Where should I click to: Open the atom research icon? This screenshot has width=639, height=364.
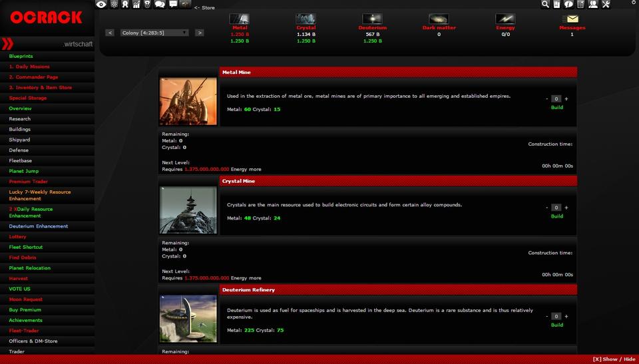pyautogui.click(x=113, y=4)
